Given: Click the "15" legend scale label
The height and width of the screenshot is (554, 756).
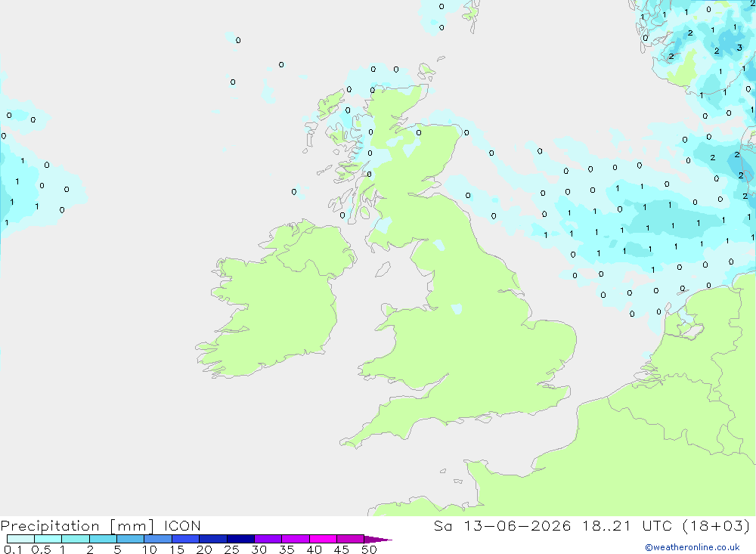Looking at the screenshot, I should [177, 549].
